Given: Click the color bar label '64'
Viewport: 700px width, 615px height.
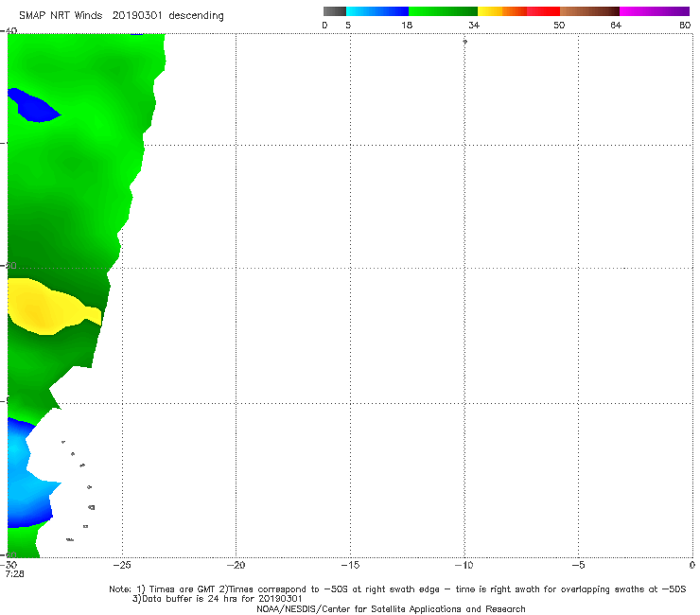Looking at the screenshot, I should [616, 25].
